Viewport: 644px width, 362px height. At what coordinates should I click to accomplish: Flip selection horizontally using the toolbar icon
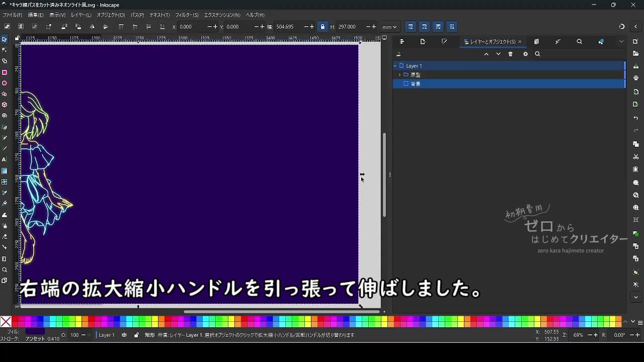tap(92, 27)
